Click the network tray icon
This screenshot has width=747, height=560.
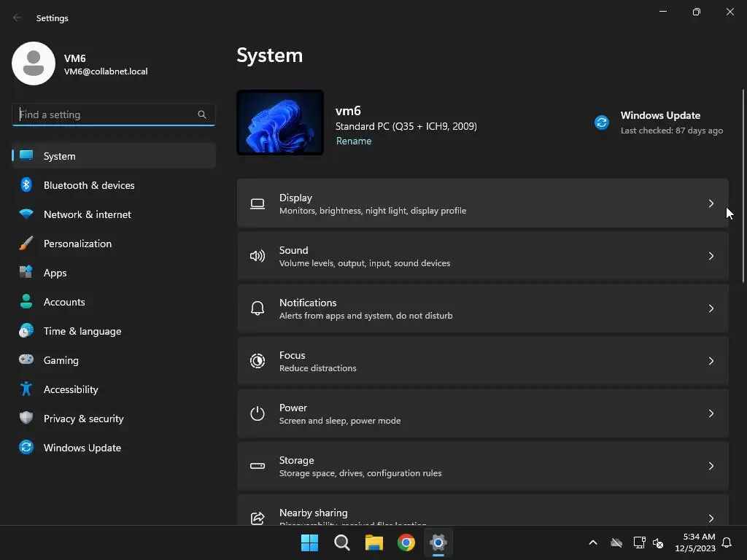pos(639,542)
